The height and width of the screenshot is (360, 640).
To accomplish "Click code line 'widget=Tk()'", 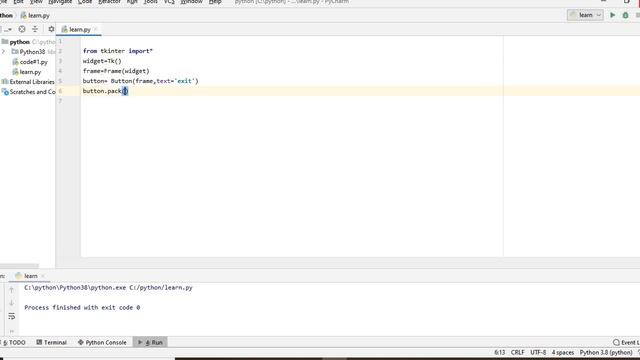I will point(102,61).
